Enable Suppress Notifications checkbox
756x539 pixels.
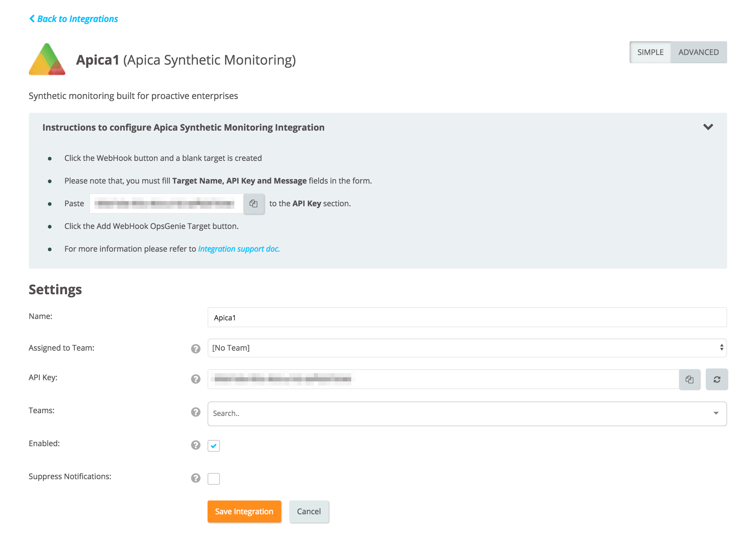(x=213, y=478)
